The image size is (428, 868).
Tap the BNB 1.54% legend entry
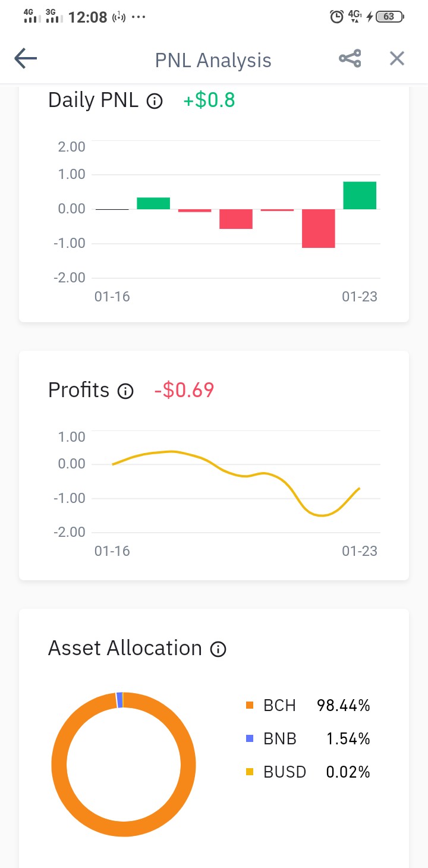click(x=308, y=739)
